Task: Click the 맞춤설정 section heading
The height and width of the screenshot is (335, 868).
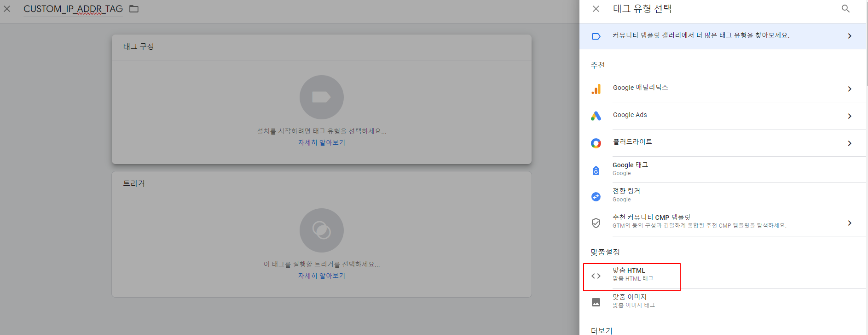Action: tap(605, 252)
